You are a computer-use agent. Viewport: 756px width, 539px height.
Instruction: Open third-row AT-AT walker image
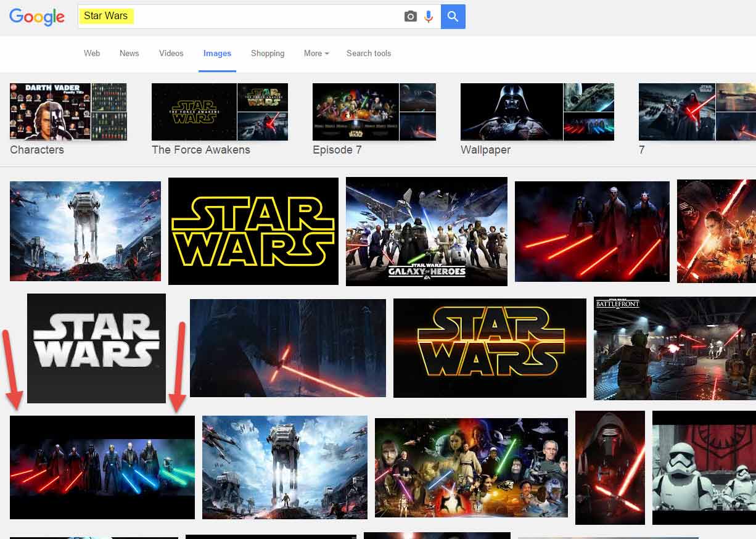click(285, 467)
